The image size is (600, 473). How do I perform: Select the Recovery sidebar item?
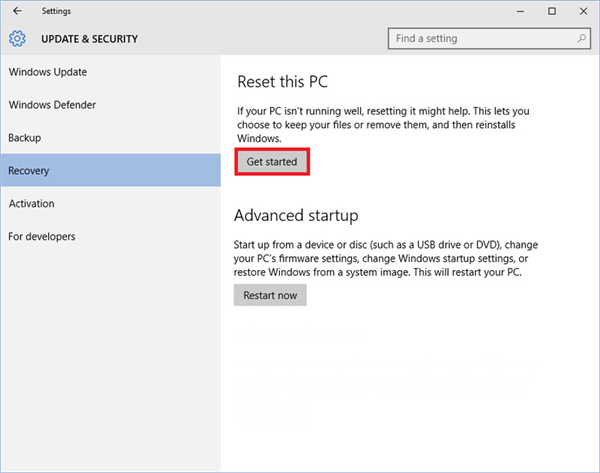click(x=29, y=171)
